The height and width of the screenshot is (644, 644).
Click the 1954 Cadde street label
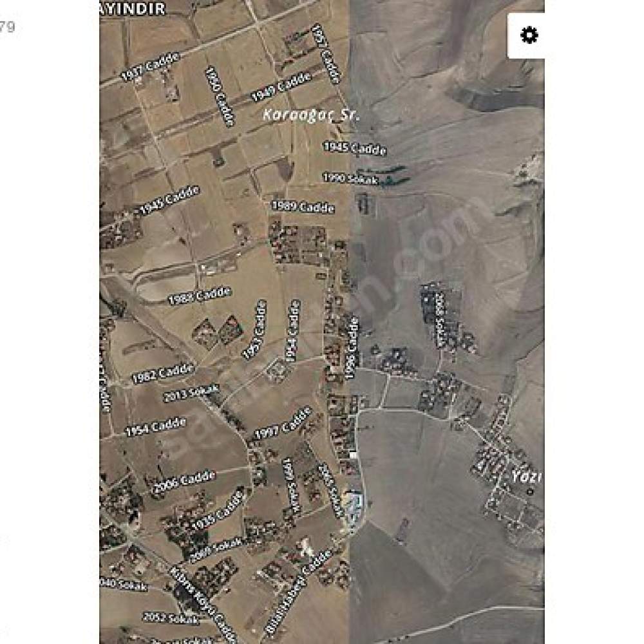click(156, 427)
